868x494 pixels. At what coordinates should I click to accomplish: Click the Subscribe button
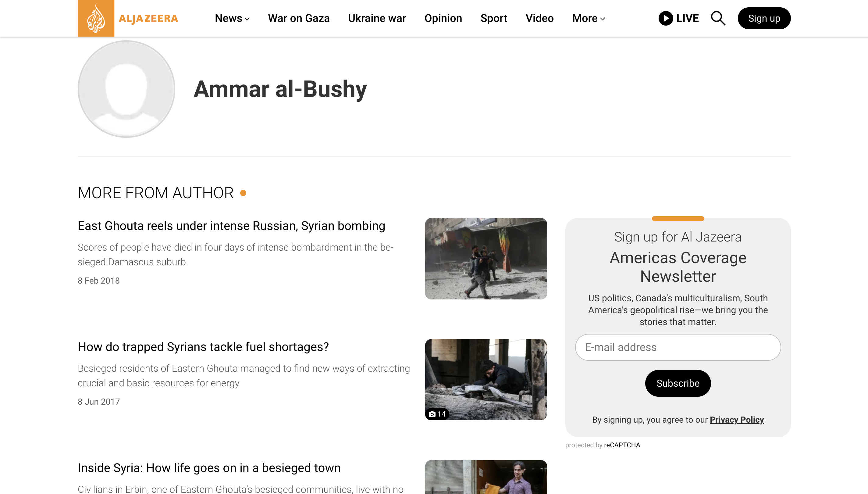678,383
